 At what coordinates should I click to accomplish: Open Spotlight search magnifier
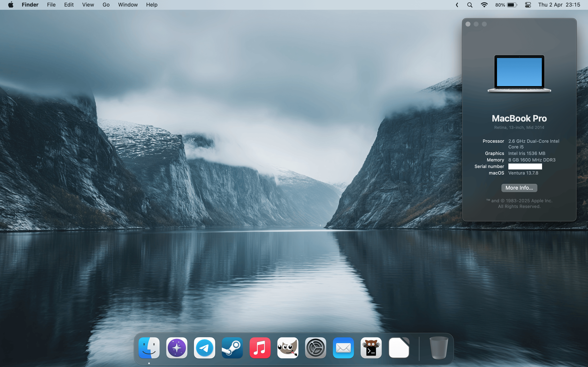point(470,5)
